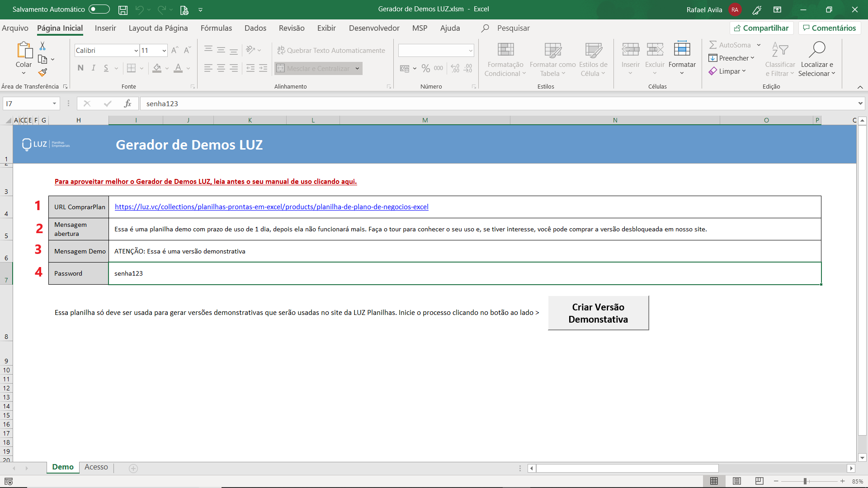Toggle ribbon display options icon

coord(778,9)
